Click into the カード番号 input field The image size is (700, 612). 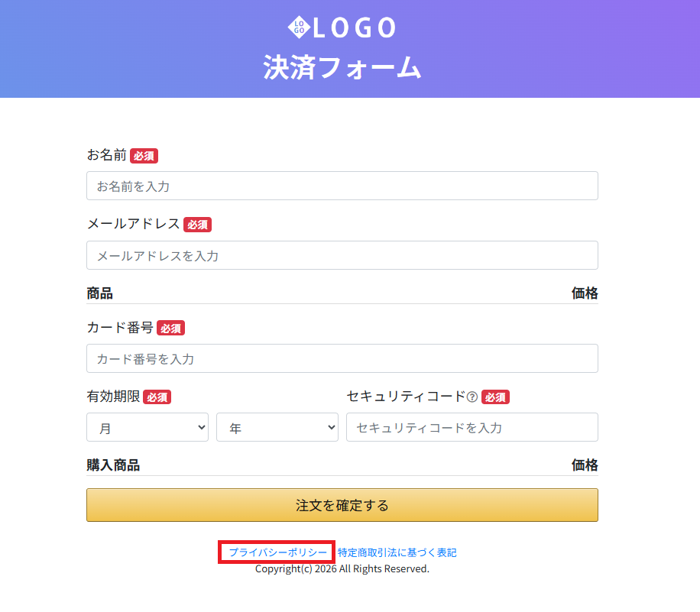[x=342, y=358]
